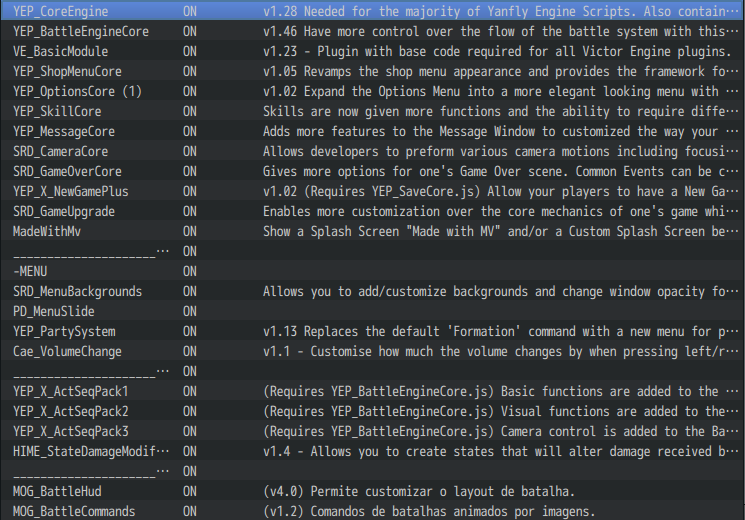
Task: Select SRD_MenuBackgrounds plugin
Action: tap(372, 291)
